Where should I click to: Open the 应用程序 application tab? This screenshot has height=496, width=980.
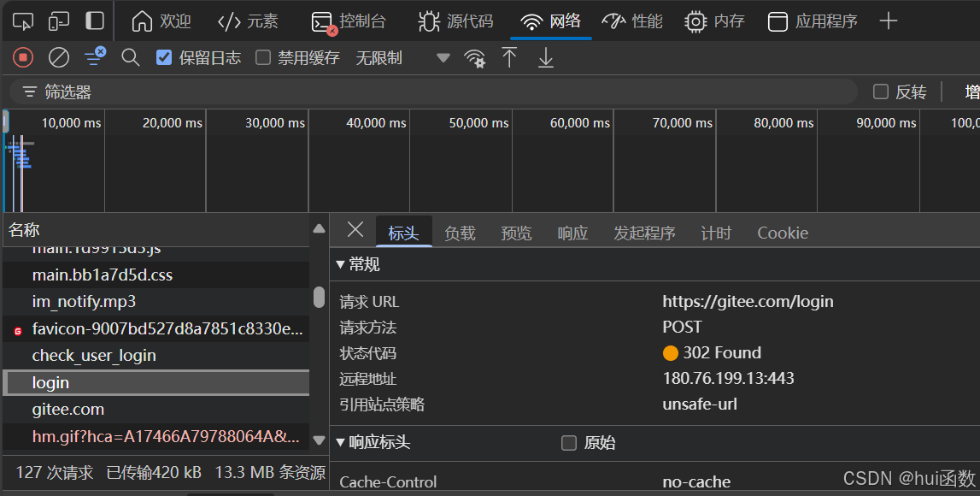(x=813, y=21)
